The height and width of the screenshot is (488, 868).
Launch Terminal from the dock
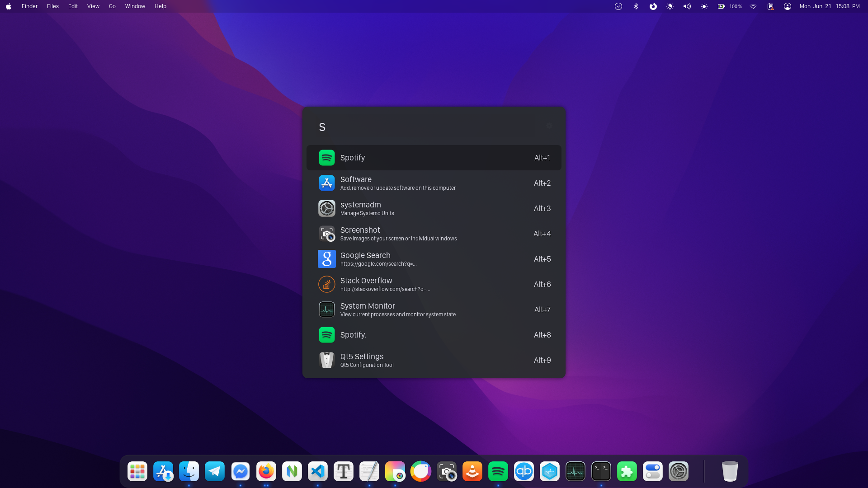601,471
